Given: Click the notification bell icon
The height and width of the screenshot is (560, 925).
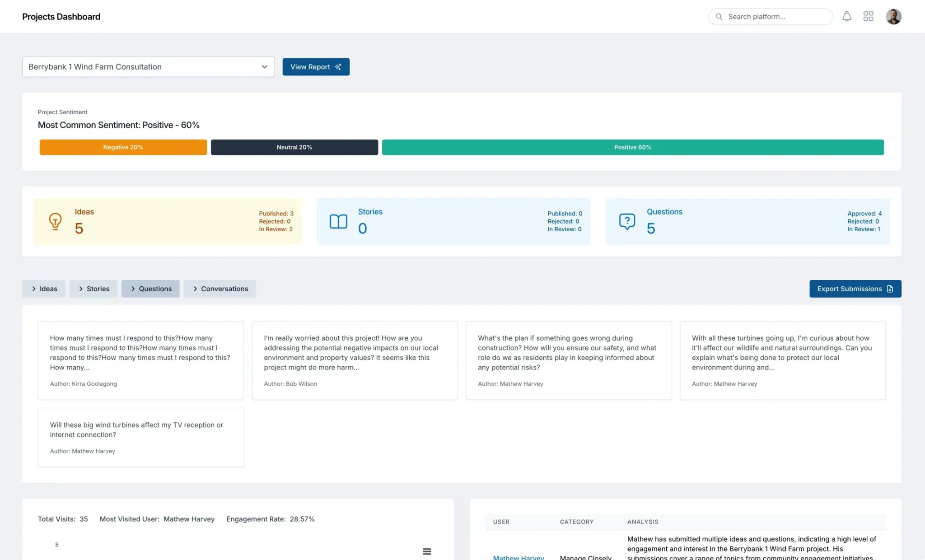Looking at the screenshot, I should click(846, 17).
